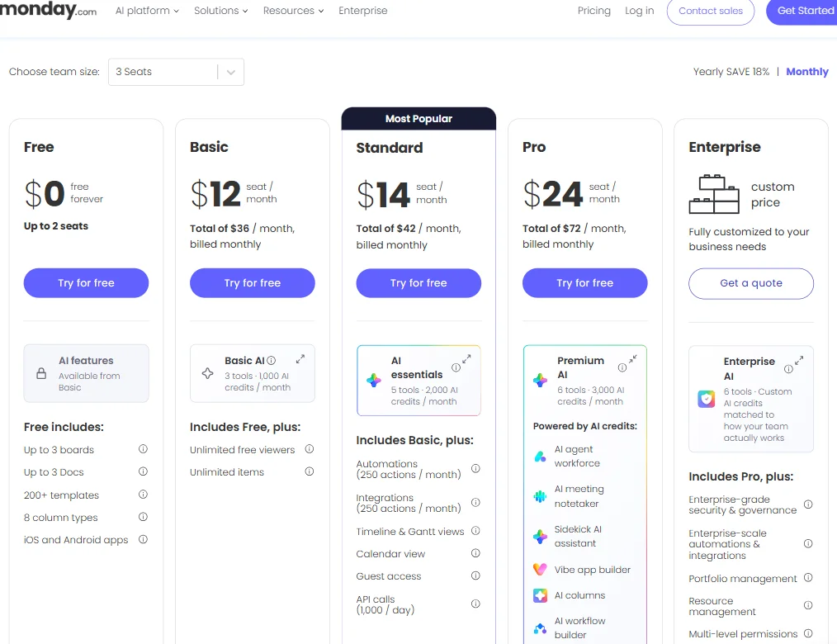Click info icon in Premium AI card
The width and height of the screenshot is (837, 644).
click(622, 367)
